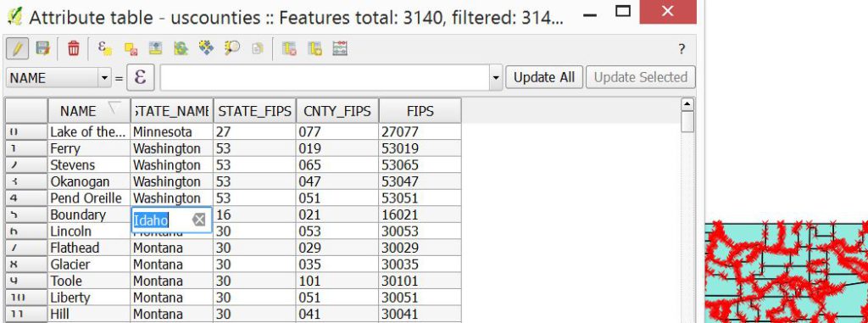Maximize the Attribute table window

pos(623,12)
